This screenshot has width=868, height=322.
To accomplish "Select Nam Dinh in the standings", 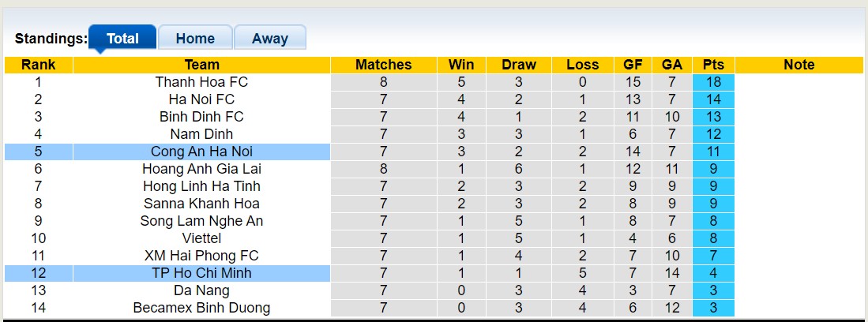I will point(201,134).
